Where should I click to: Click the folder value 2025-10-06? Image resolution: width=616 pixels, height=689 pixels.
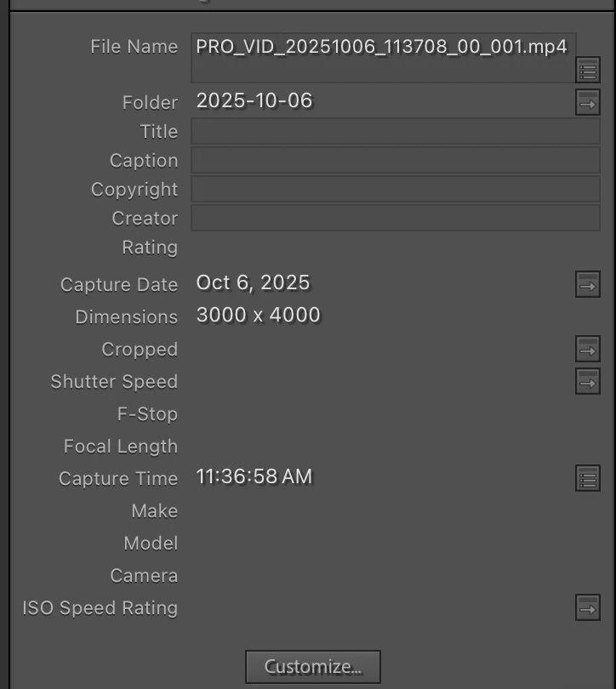pyautogui.click(x=254, y=100)
